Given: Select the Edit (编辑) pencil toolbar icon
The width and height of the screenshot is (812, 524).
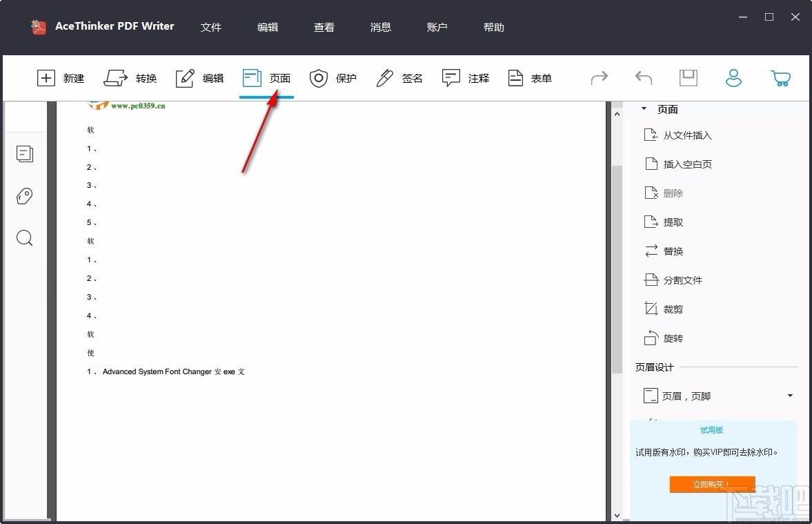Looking at the screenshot, I should click(185, 78).
